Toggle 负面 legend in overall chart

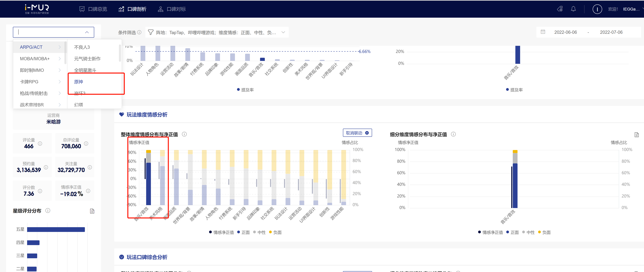click(x=275, y=232)
